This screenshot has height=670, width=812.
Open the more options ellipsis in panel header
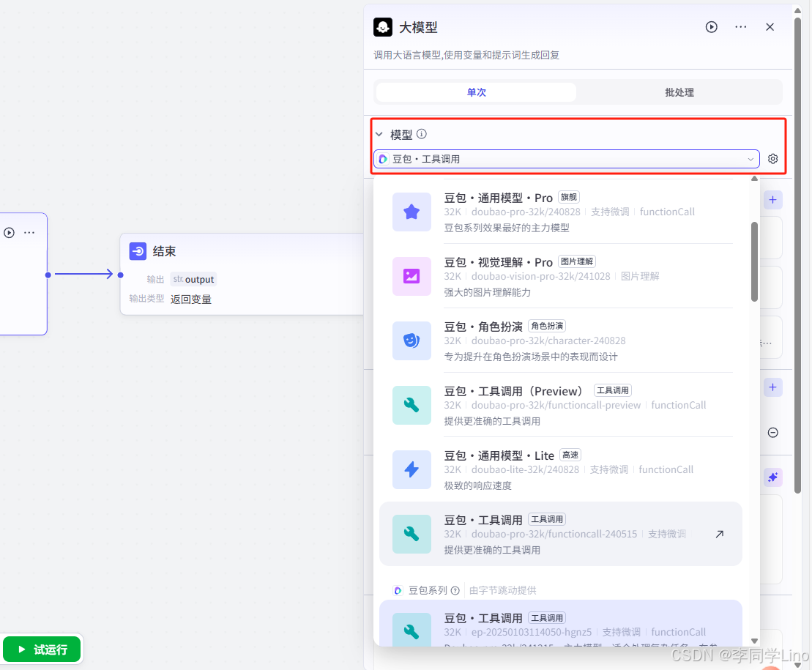[x=740, y=27]
